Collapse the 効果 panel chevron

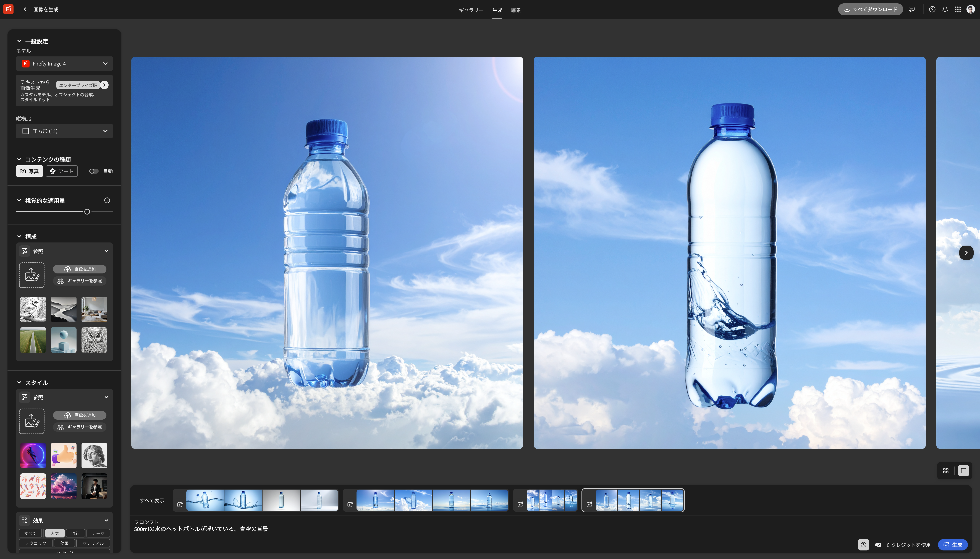(106, 520)
